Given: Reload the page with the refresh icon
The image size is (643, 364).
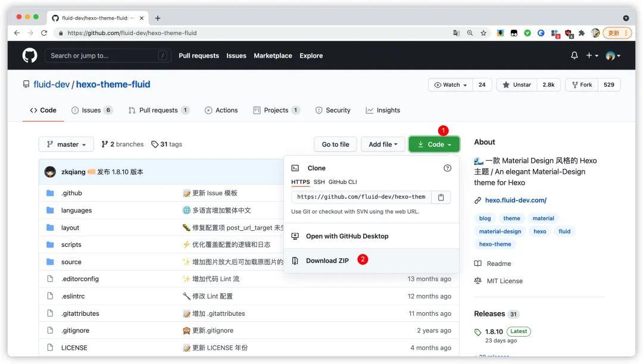Looking at the screenshot, I should click(44, 33).
